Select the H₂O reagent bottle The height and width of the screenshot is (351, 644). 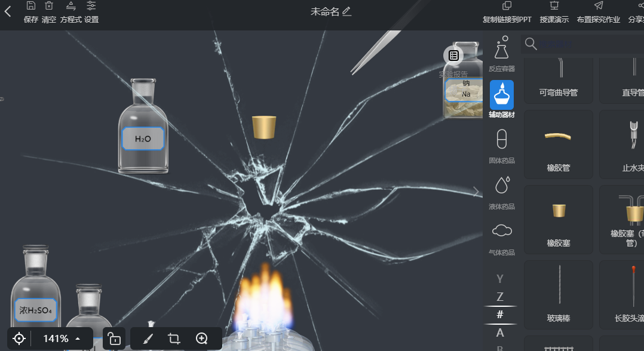143,125
